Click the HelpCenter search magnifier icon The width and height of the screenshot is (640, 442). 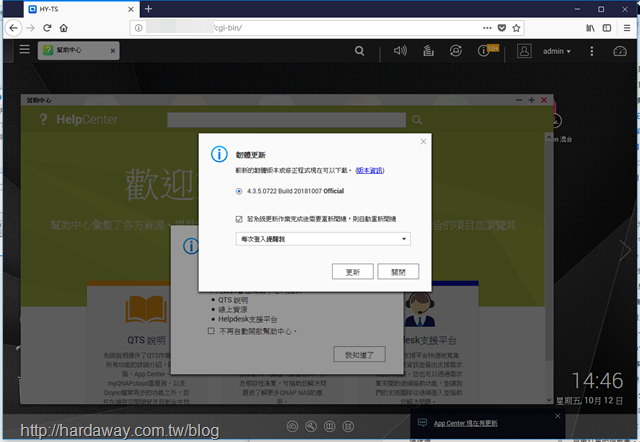click(417, 120)
